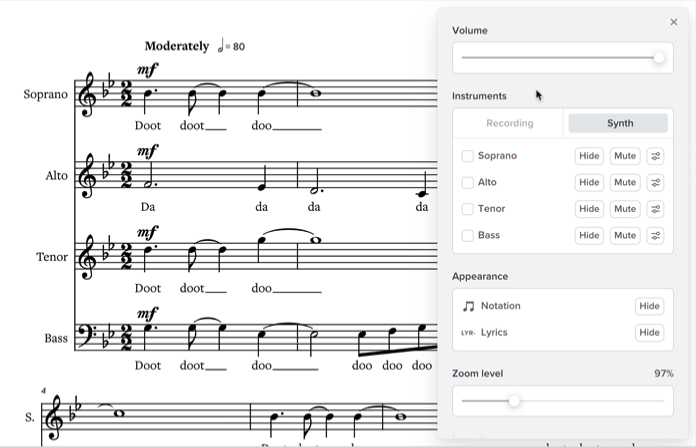696x448 pixels.
Task: Tick the Bass checkbox
Action: [x=467, y=235]
